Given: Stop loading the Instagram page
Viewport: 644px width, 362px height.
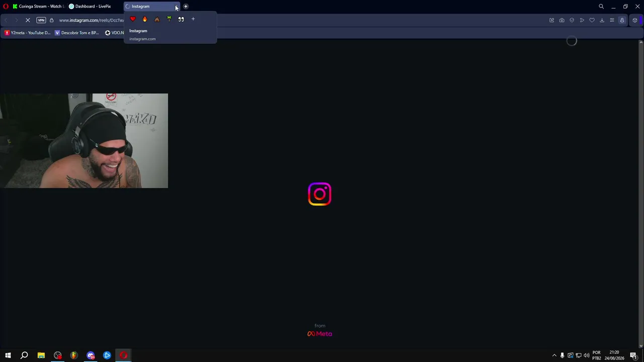Looking at the screenshot, I should pyautogui.click(x=28, y=20).
